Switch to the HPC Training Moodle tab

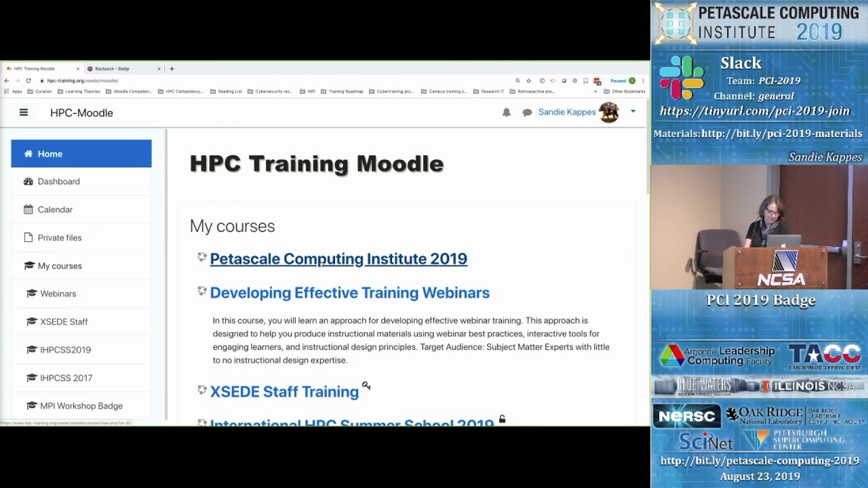click(x=41, y=68)
